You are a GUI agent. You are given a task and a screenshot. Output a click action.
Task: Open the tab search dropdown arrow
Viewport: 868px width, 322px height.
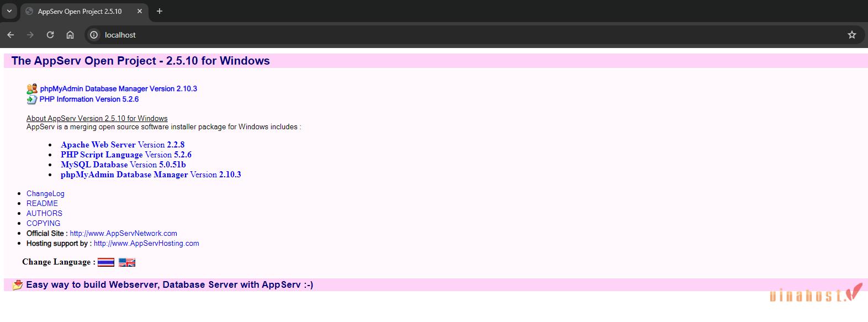point(9,11)
